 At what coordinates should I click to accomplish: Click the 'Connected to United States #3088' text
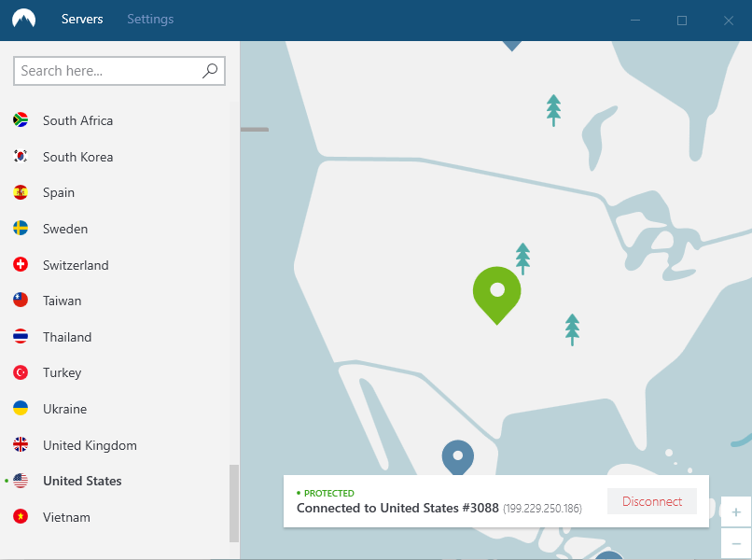tap(397, 508)
